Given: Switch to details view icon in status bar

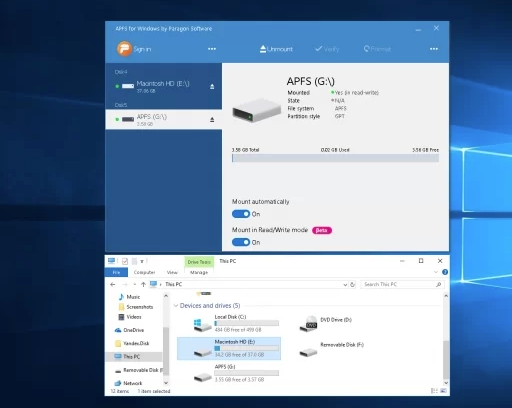Looking at the screenshot, I should coord(434,391).
